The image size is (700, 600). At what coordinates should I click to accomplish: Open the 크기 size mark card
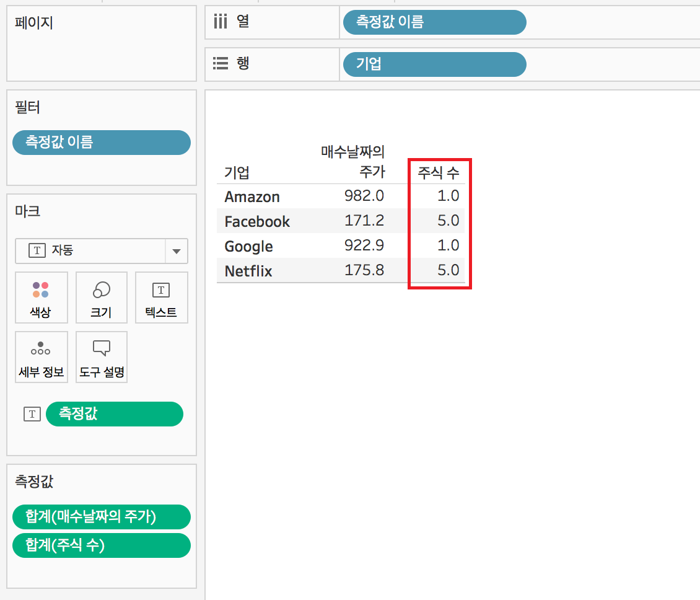tap(102, 298)
